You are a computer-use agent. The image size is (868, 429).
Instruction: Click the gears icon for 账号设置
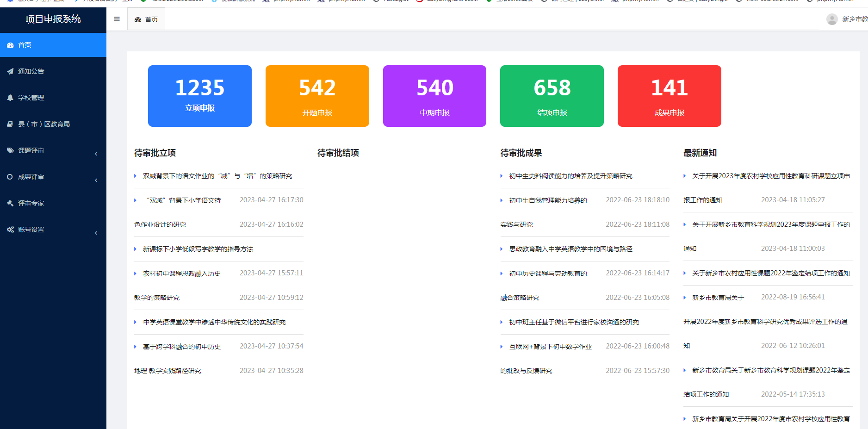tap(10, 230)
